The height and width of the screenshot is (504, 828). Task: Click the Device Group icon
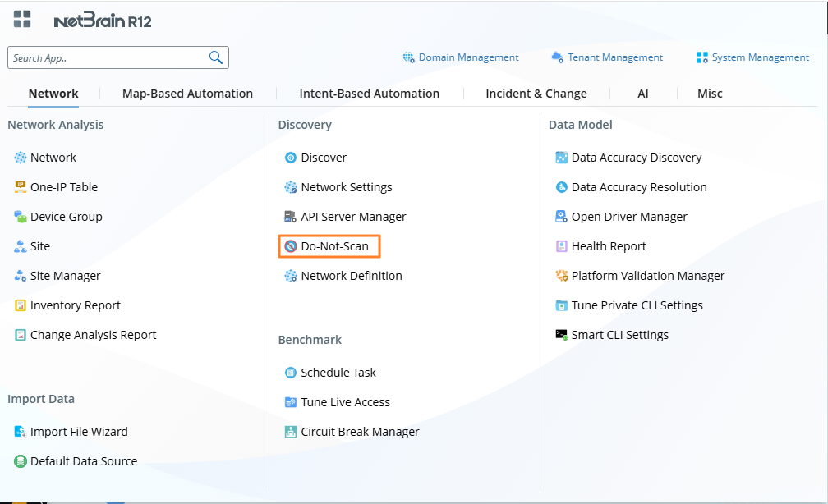click(x=21, y=217)
